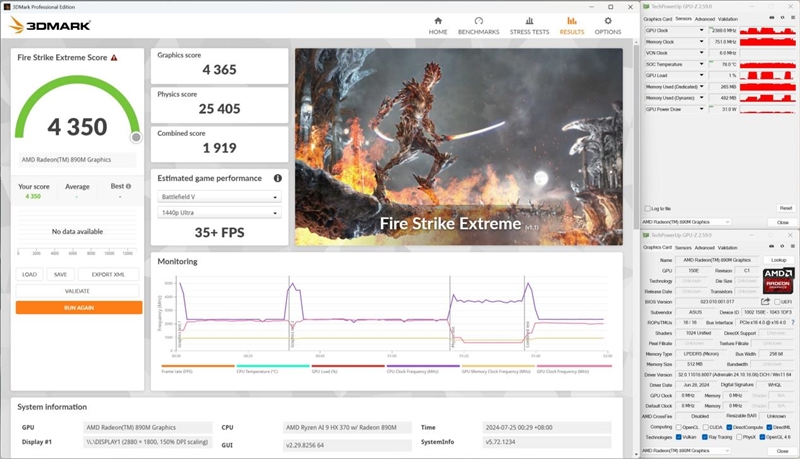Select Validation tab in upper GPU-Z window
The width and height of the screenshot is (800, 459).
[x=728, y=19]
